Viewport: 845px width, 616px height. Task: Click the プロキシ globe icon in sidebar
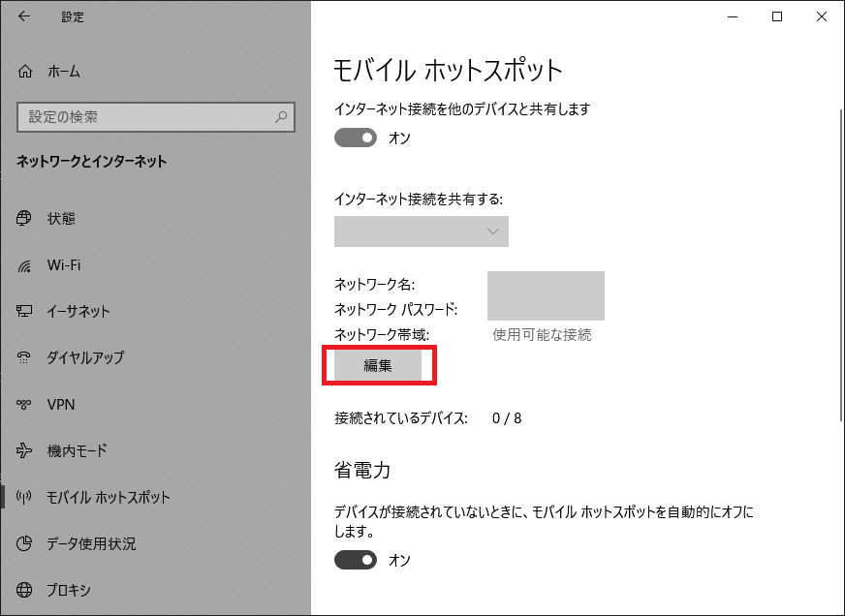(x=25, y=590)
